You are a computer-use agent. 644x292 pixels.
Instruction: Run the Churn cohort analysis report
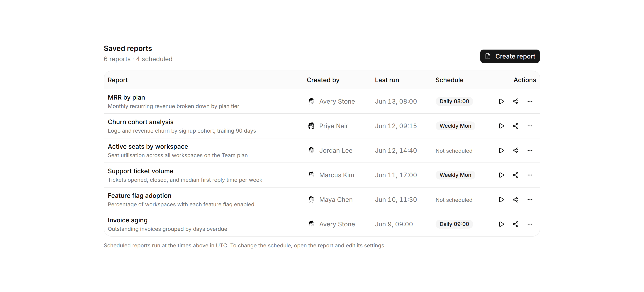(501, 126)
